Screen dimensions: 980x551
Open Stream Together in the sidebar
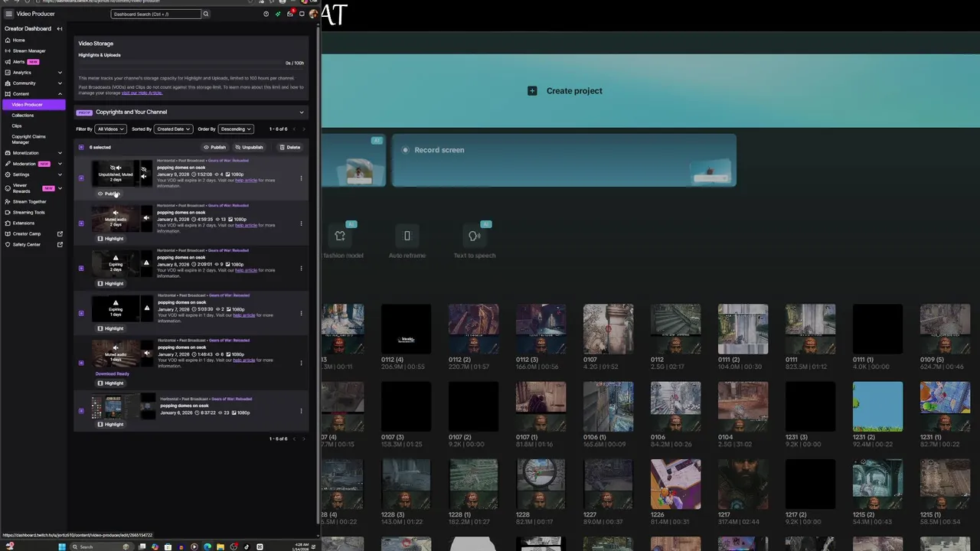tap(33, 201)
